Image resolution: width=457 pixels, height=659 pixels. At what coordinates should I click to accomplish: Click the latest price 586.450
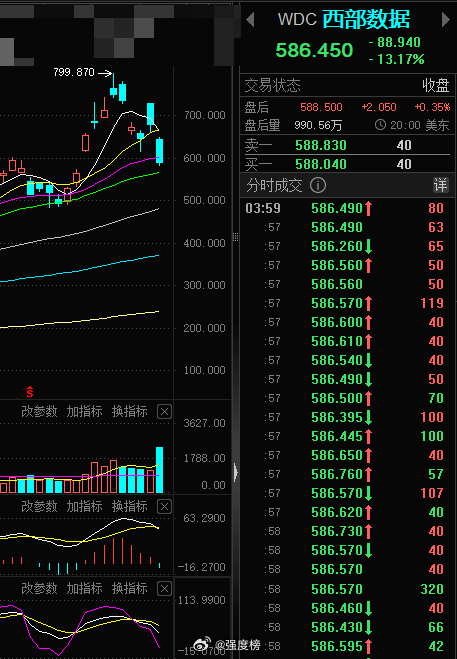[314, 50]
